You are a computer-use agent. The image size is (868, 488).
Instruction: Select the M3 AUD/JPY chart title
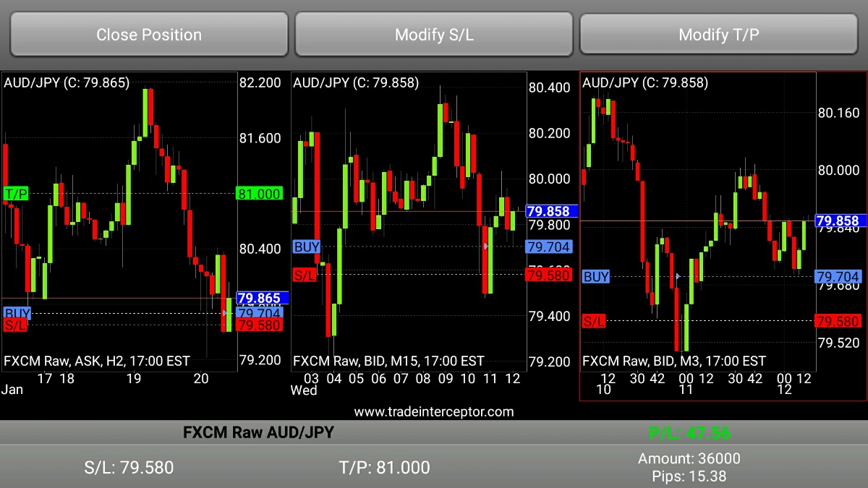(x=645, y=83)
